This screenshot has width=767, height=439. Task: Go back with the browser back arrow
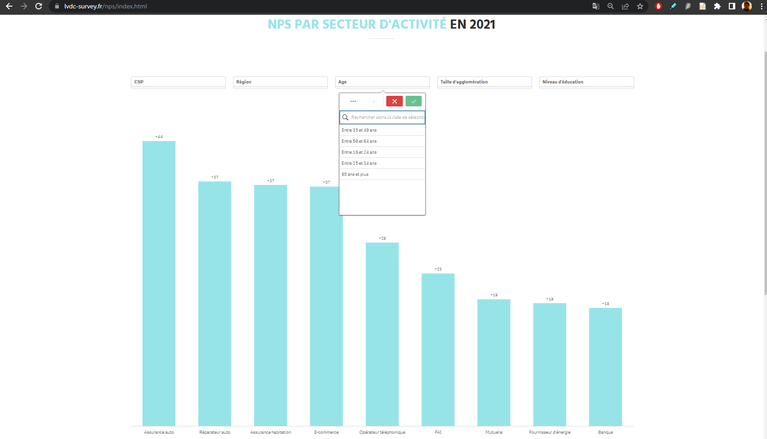[x=9, y=6]
